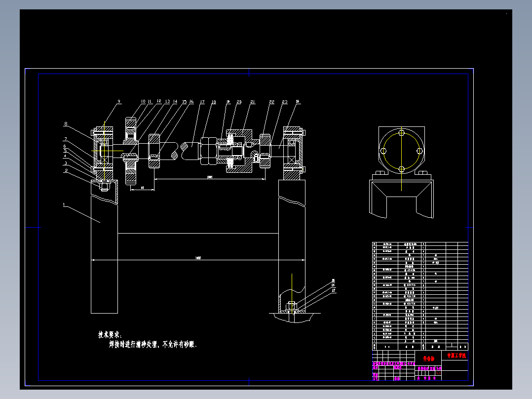Select the parts list table top row
Screen dimensions: 532x399
pyautogui.click(x=420, y=244)
